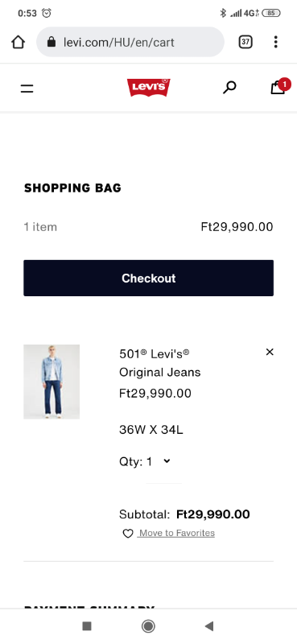This screenshot has height=644, width=297.
Task: Tap Android home circle button
Action: 148,626
